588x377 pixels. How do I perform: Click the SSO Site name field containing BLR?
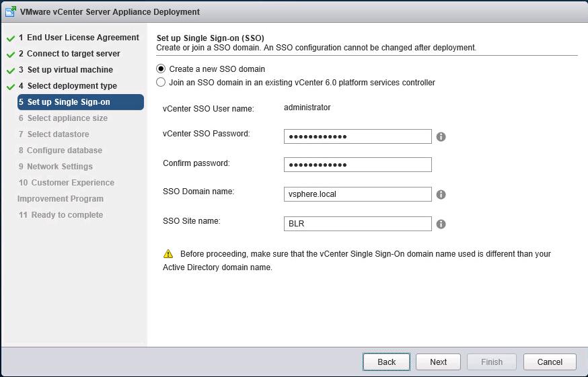[x=357, y=224]
